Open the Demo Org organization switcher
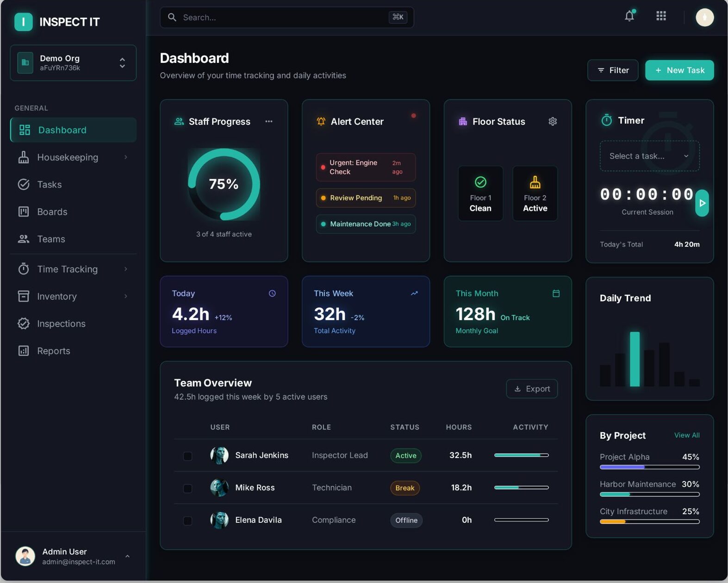Screen dimensions: 728x583 (73, 63)
